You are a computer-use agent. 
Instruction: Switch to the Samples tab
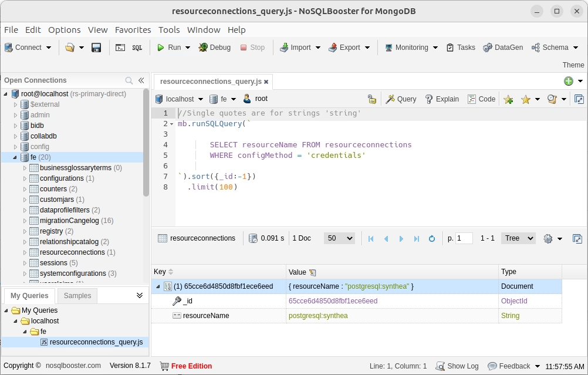(x=77, y=296)
